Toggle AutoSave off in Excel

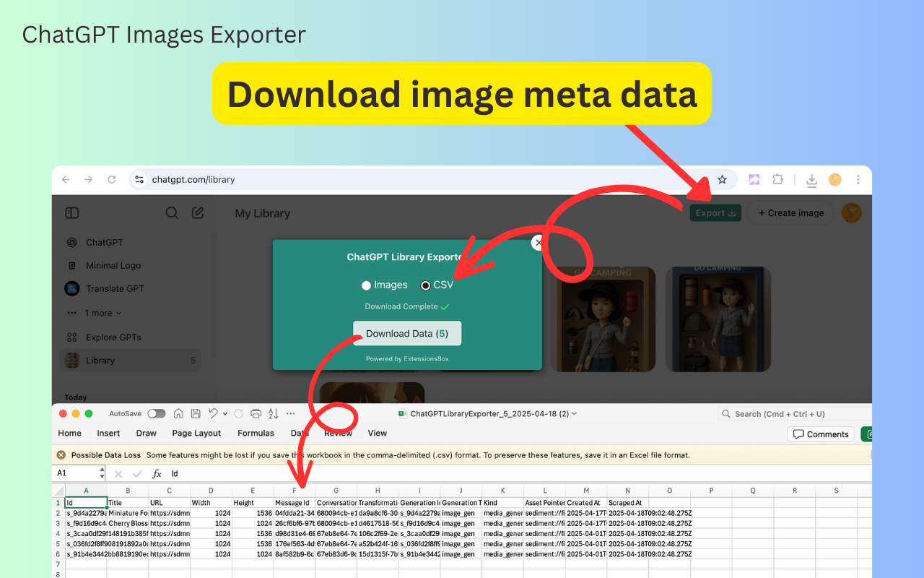pyautogui.click(x=156, y=413)
